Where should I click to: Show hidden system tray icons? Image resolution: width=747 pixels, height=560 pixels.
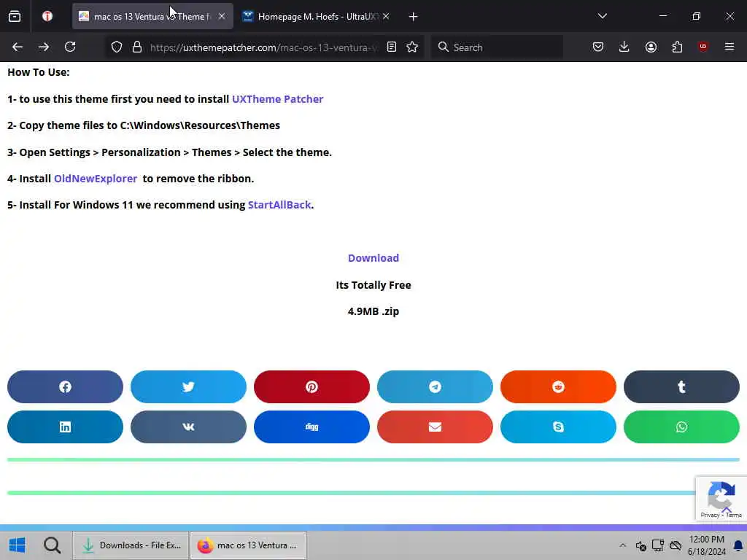click(623, 545)
